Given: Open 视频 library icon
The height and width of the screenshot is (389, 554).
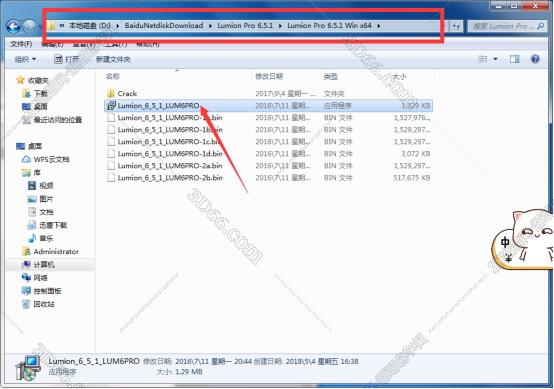Looking at the screenshot, I should (32, 185).
